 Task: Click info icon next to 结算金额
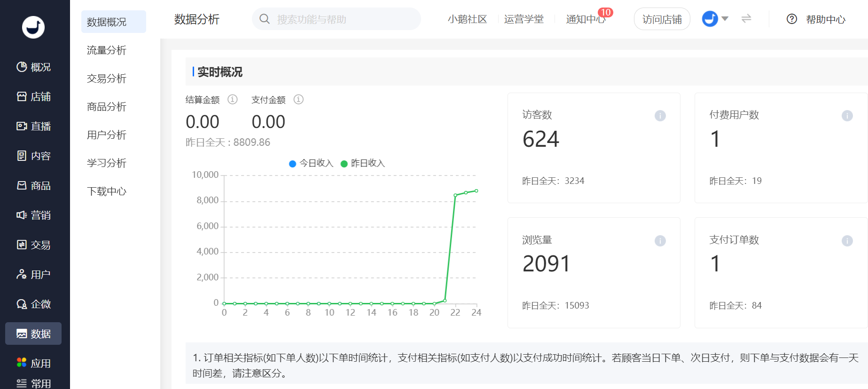coord(233,99)
